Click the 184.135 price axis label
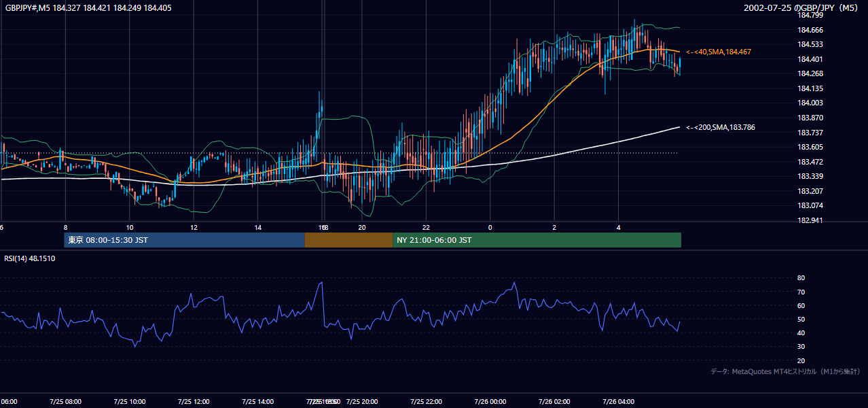Screen dimensions: 868x408 click(809, 88)
